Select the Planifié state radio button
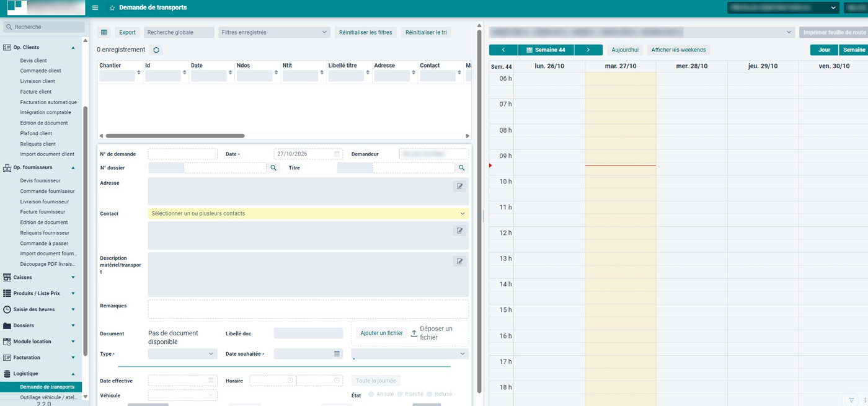 (400, 394)
